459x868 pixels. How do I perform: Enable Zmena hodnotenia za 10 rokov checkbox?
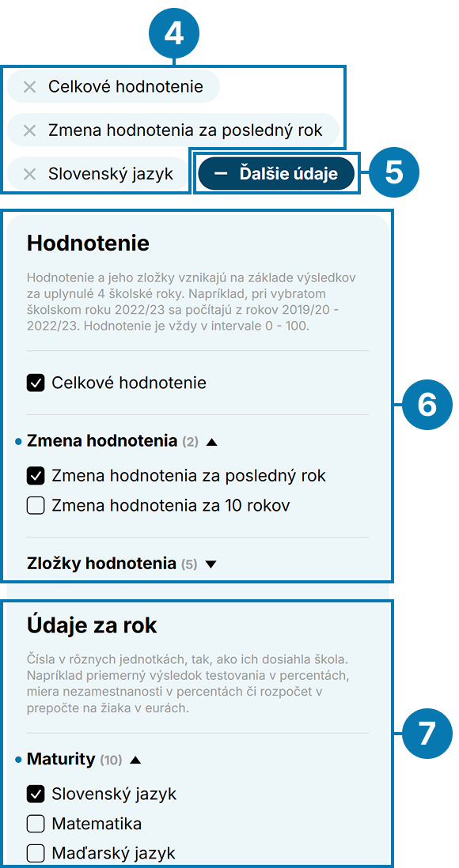[x=36, y=505]
